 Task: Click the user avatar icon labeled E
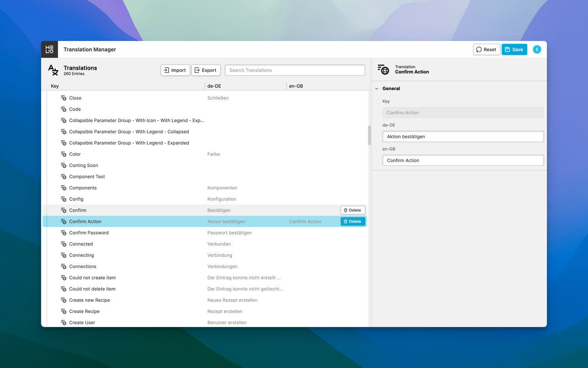coord(537,50)
